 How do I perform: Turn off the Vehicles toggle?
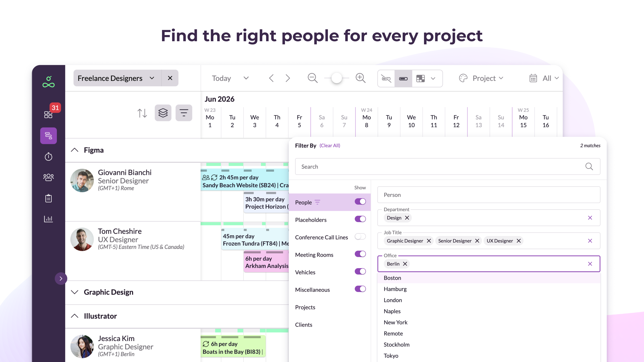[360, 271]
